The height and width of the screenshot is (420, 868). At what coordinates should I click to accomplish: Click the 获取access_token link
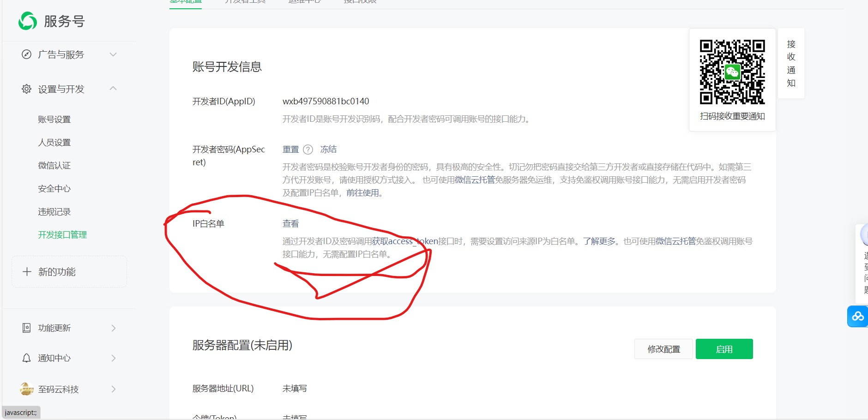click(x=405, y=241)
